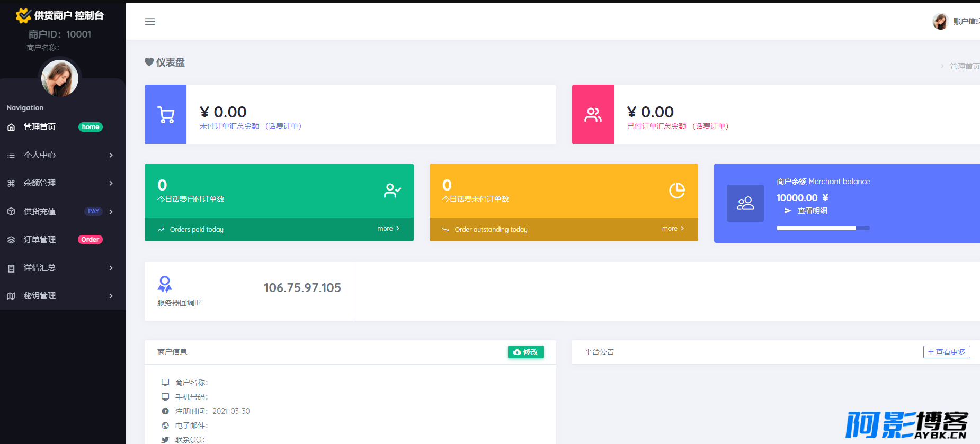Click 查看更多 button in 平台公告
Viewport: 980px width, 444px height.
(x=947, y=352)
